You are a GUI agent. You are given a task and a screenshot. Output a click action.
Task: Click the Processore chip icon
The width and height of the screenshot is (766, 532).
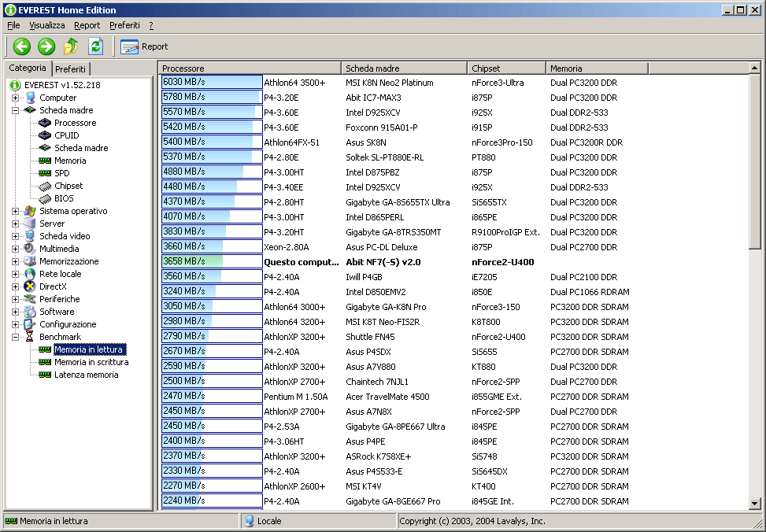tap(45, 123)
